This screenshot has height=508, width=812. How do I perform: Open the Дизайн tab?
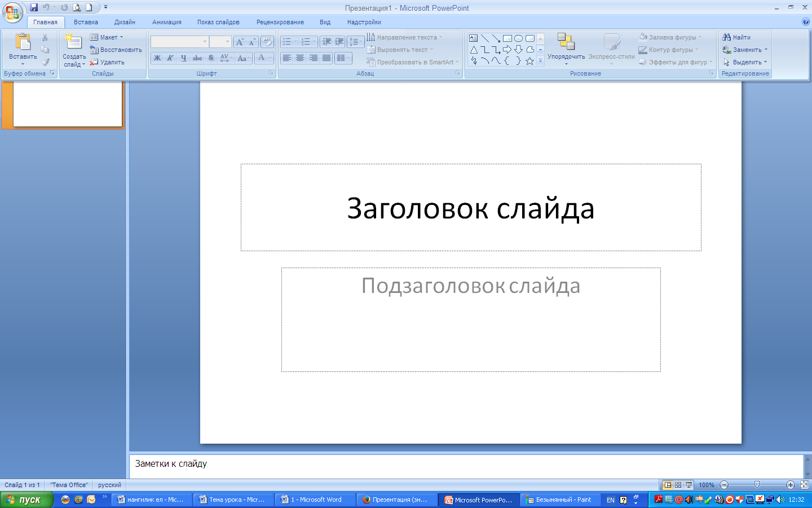pyautogui.click(x=125, y=22)
